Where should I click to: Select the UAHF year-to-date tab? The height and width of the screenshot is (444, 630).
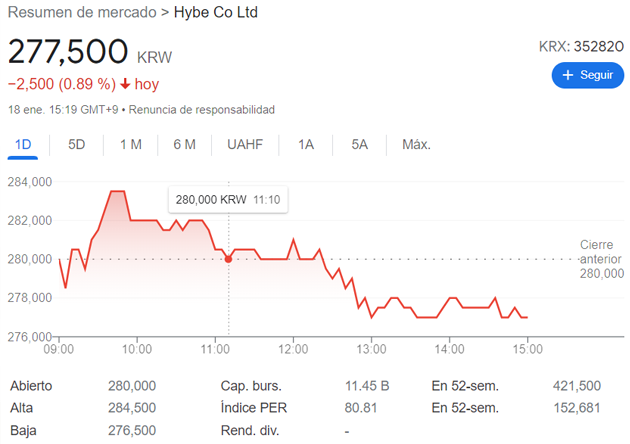point(245,144)
